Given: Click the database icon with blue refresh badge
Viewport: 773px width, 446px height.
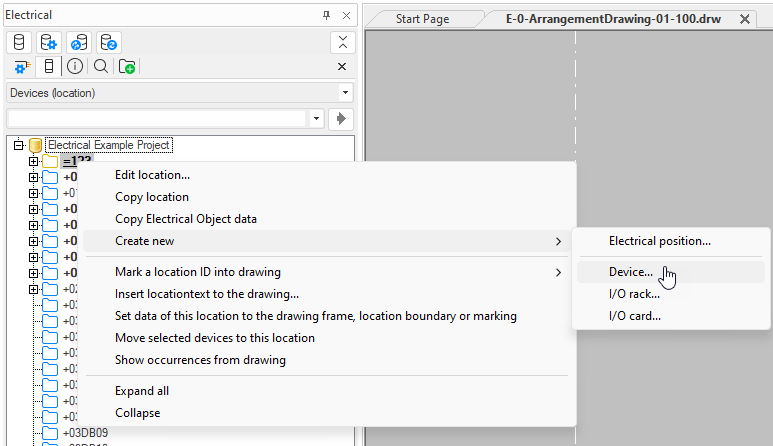Looking at the screenshot, I should pos(79,42).
